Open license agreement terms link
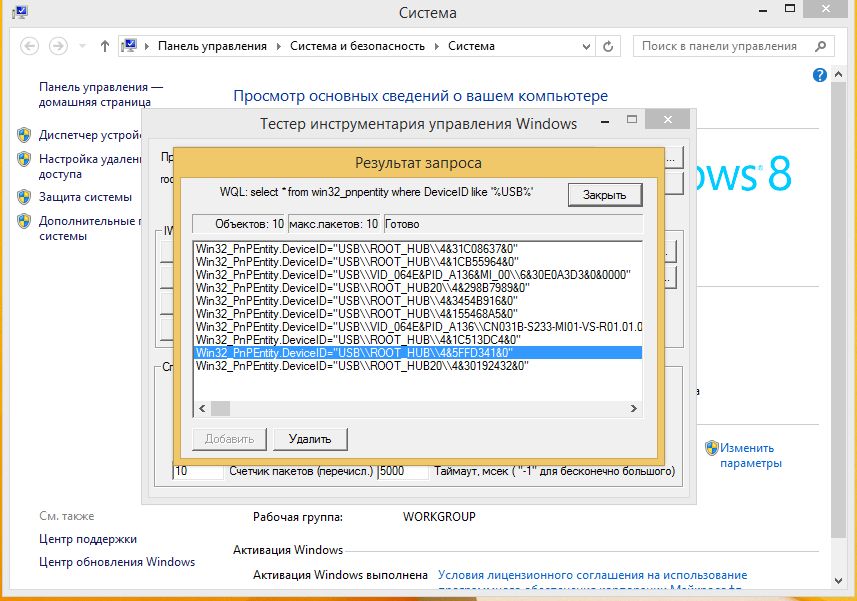 (592, 581)
